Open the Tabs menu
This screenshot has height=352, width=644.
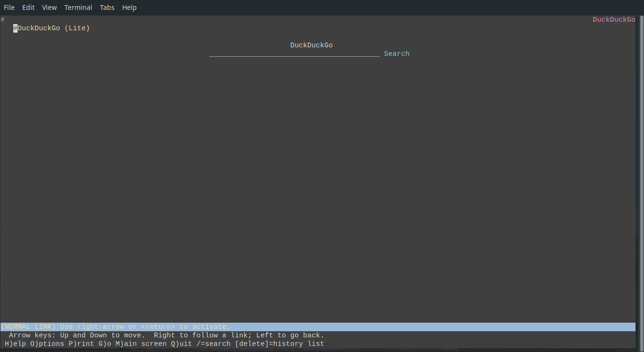(x=107, y=8)
